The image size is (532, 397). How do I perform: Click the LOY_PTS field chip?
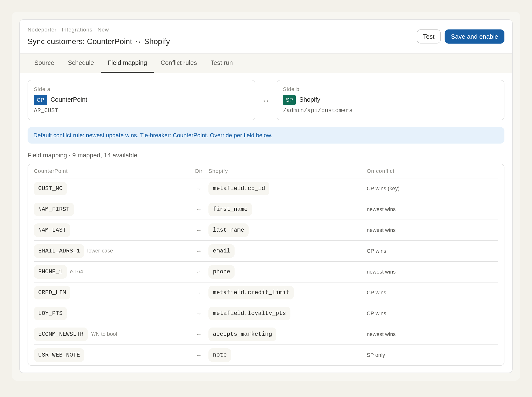tap(50, 313)
